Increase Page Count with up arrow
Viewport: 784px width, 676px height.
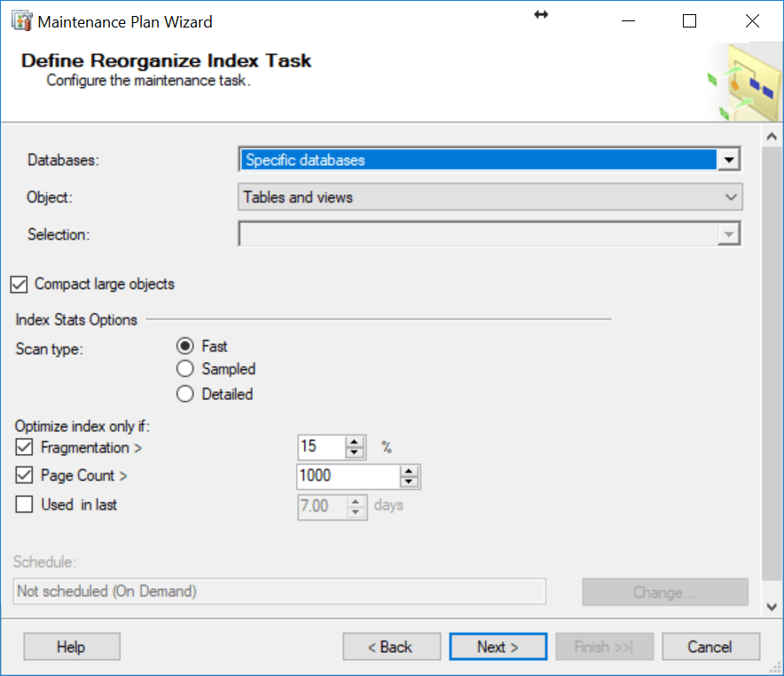[409, 471]
